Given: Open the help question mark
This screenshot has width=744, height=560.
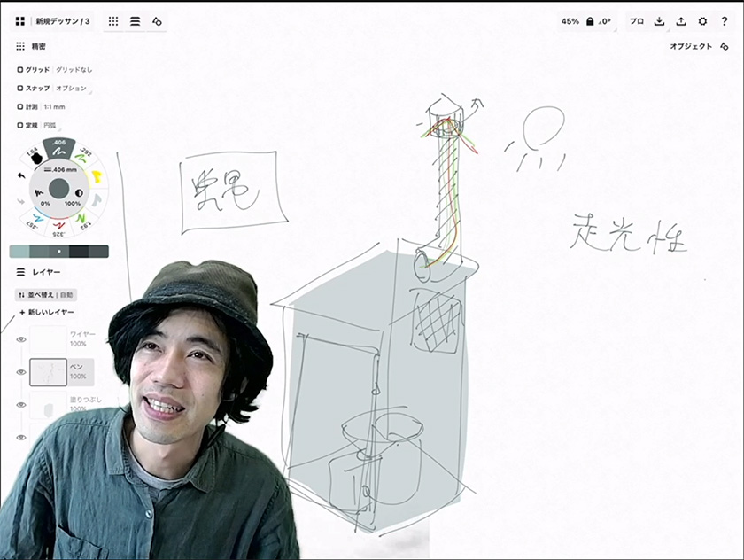Looking at the screenshot, I should click(724, 21).
